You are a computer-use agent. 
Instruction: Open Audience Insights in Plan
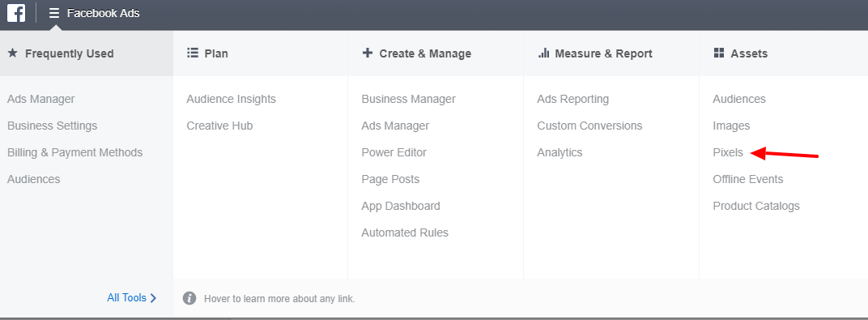(231, 99)
